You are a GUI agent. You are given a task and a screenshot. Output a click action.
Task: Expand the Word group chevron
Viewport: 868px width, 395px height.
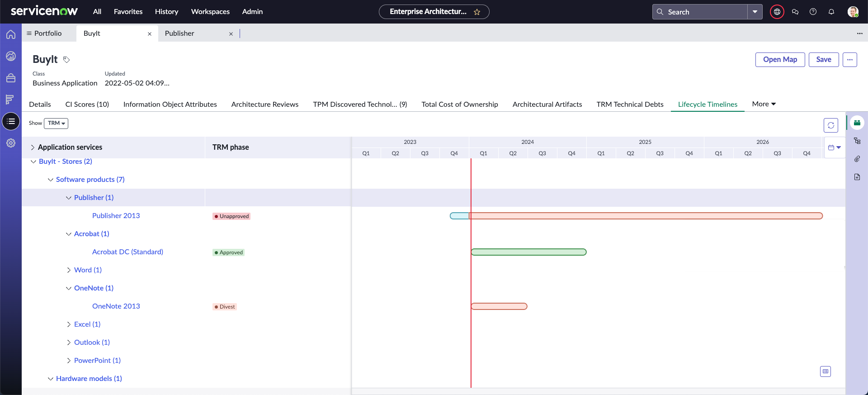(x=69, y=270)
